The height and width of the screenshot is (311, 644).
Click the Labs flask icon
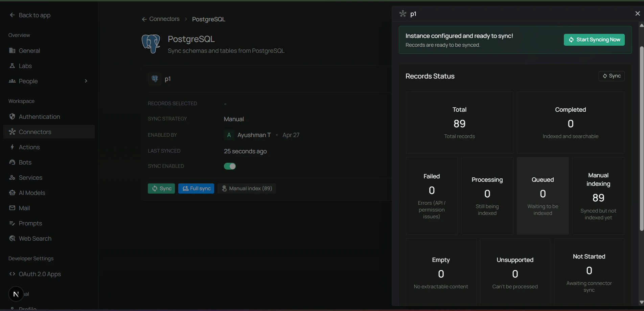point(12,66)
